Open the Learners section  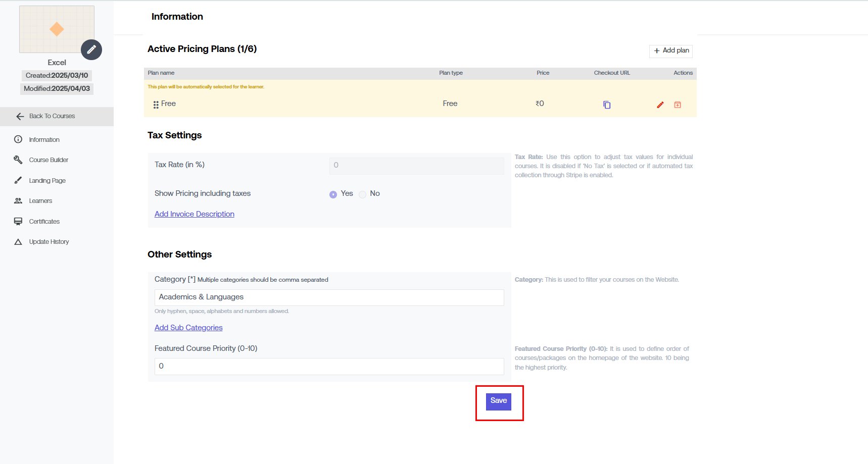point(40,201)
